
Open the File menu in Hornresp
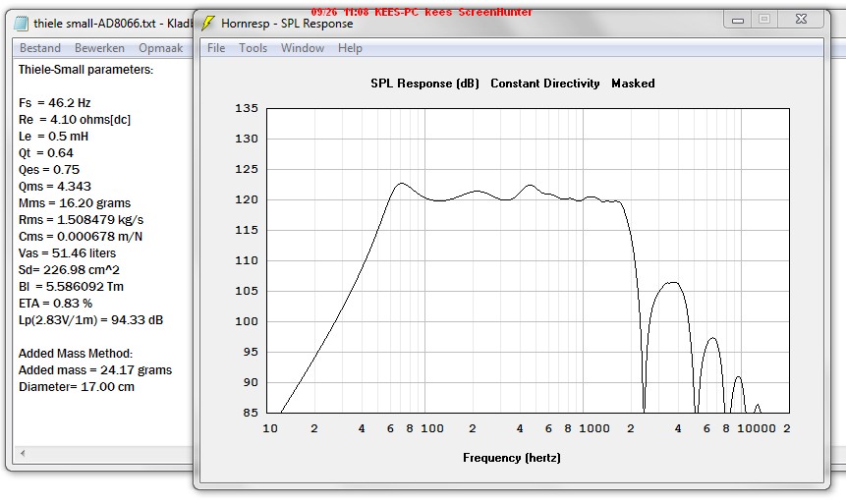[216, 48]
